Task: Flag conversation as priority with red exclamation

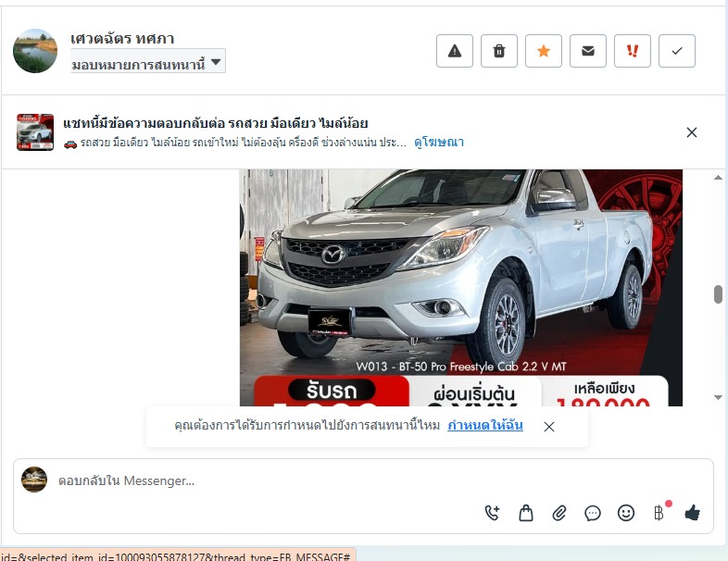Action: click(633, 51)
